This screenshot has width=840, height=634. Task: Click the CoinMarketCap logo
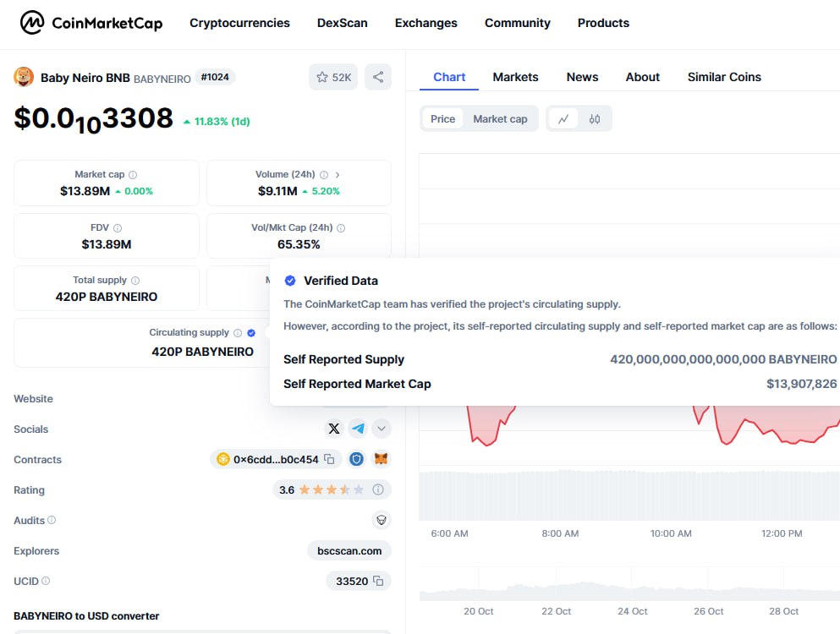coord(91,23)
